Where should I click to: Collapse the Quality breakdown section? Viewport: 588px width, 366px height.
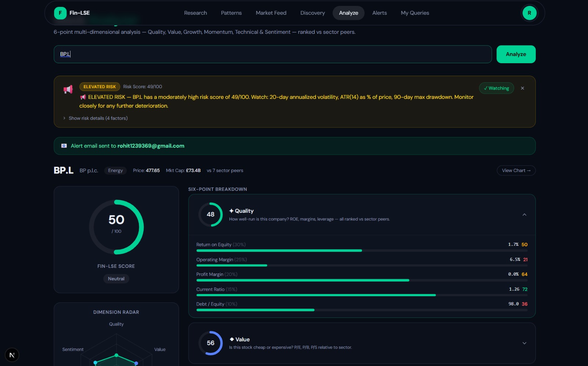(524, 215)
